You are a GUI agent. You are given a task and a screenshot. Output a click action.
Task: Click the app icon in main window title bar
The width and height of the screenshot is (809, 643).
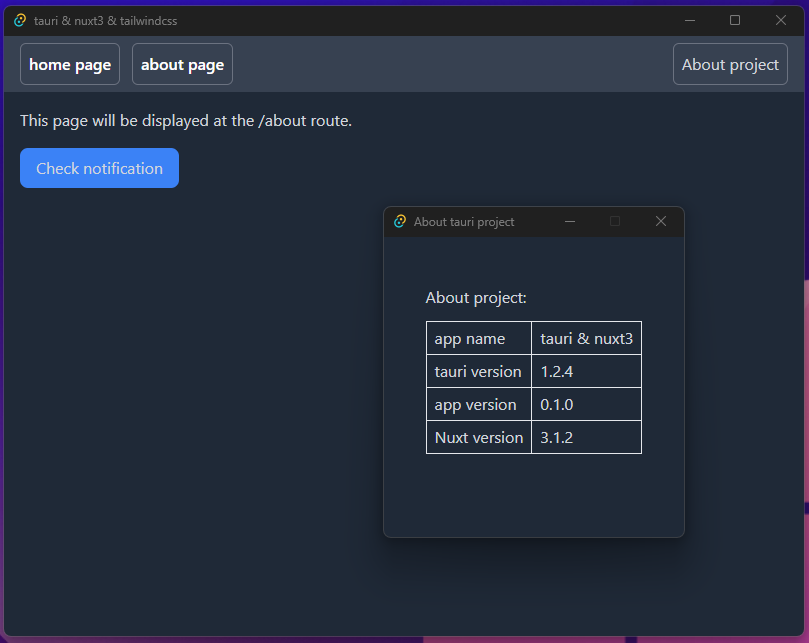pos(20,21)
